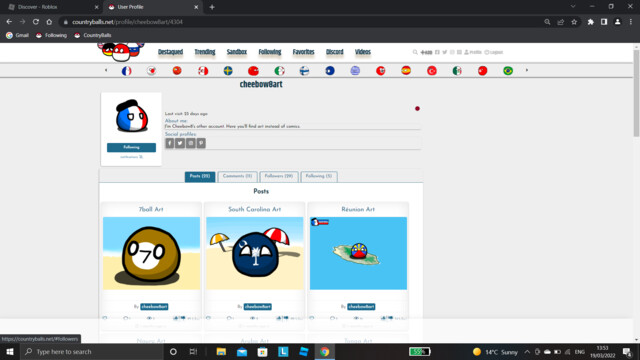
Task: Bookmark this page with the star icon
Action: pos(574,22)
